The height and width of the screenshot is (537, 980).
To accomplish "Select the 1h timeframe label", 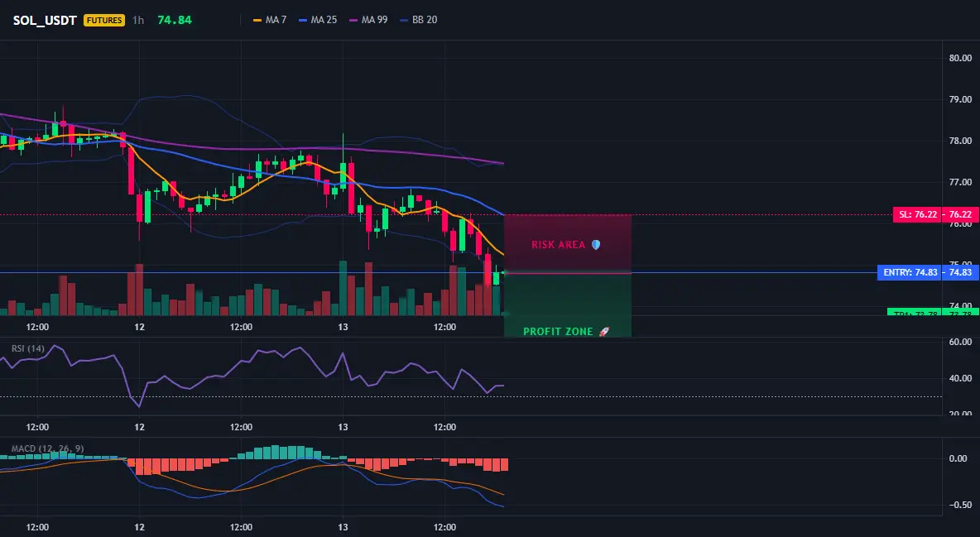I will pyautogui.click(x=138, y=20).
